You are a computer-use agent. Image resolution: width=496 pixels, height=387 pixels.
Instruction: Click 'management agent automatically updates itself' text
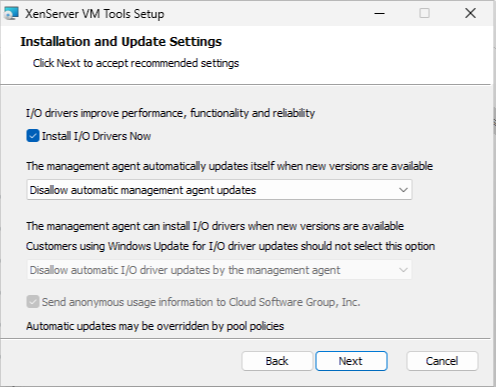[229, 166]
